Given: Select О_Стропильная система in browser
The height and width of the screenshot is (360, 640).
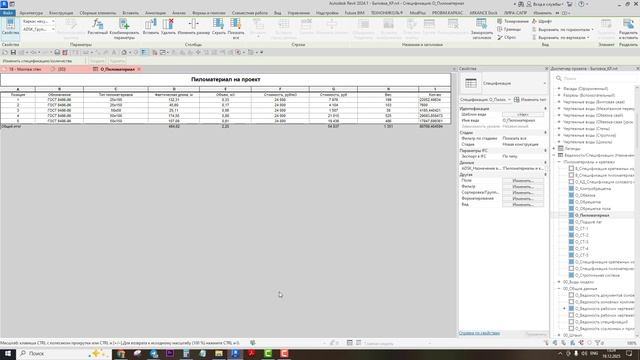Looking at the screenshot, I should 598,276.
